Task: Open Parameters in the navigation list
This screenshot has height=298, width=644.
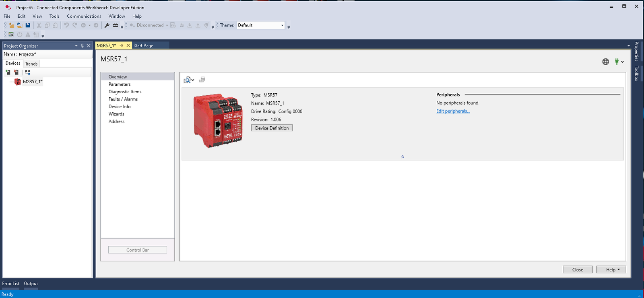Action: pyautogui.click(x=120, y=84)
